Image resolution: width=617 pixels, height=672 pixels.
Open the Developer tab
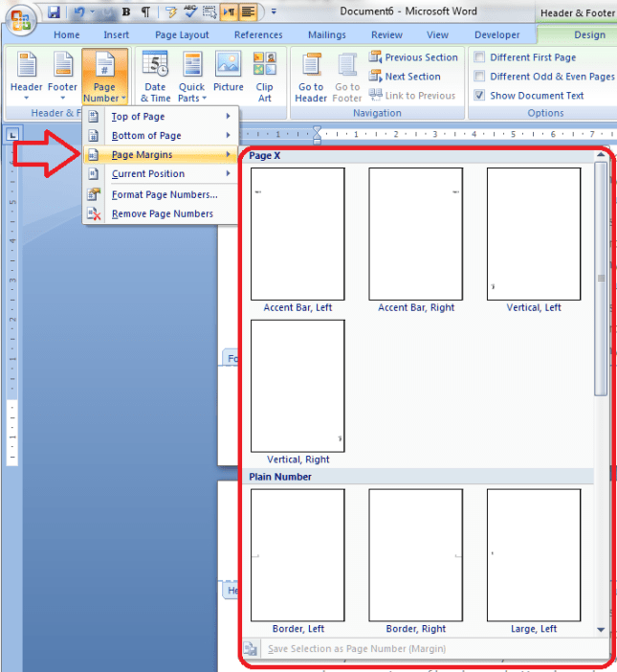tap(496, 34)
